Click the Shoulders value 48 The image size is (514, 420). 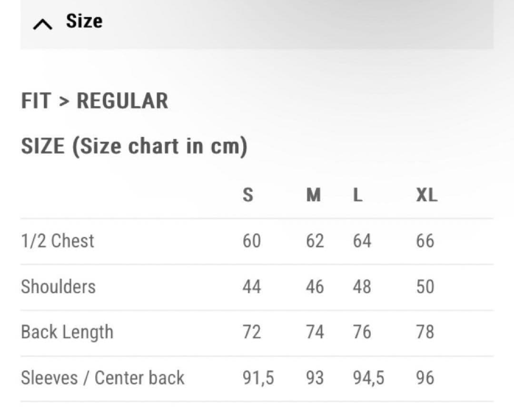[362, 286]
